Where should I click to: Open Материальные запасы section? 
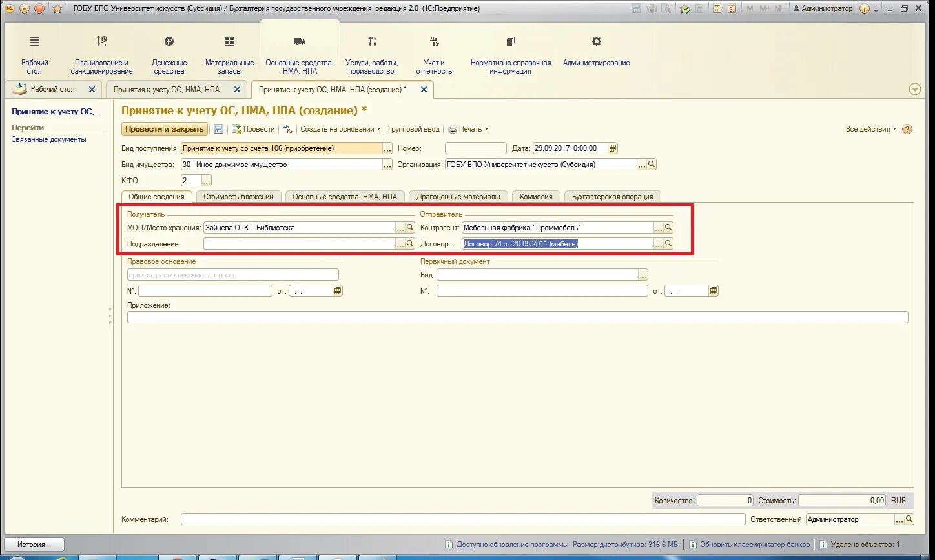[x=229, y=55]
